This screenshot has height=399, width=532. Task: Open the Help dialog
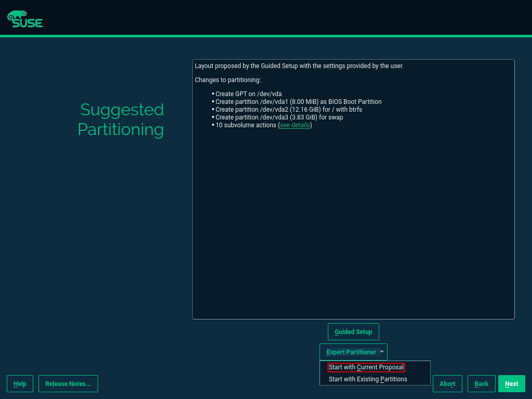coord(20,383)
